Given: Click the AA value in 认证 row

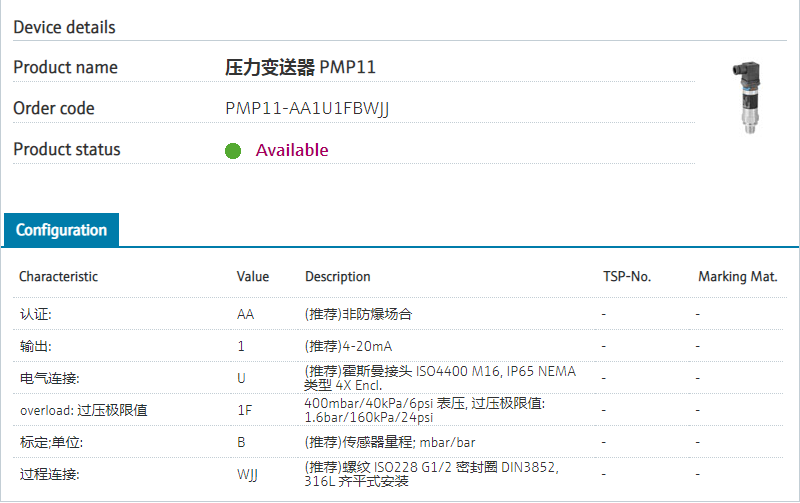Looking at the screenshot, I should point(245,314).
